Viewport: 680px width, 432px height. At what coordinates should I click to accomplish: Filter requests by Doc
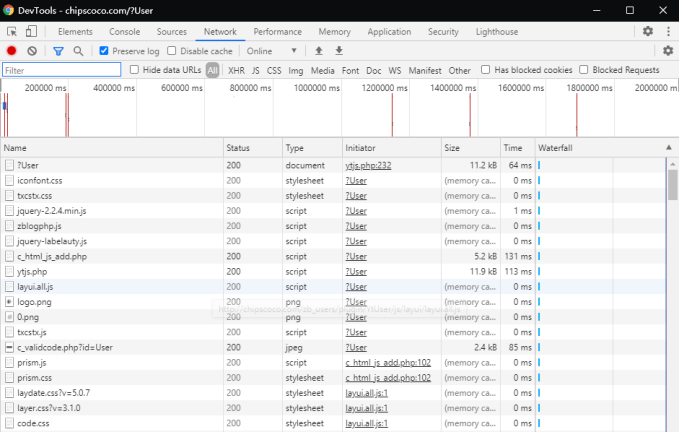click(373, 70)
